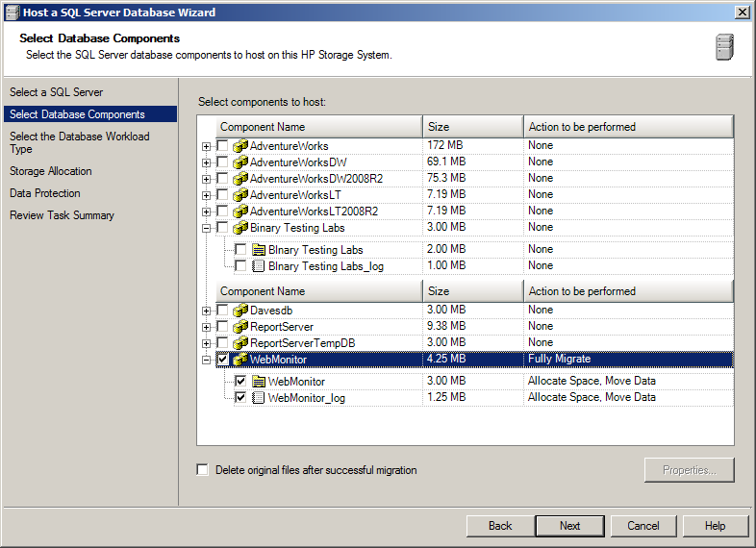The height and width of the screenshot is (548, 756).
Task: Check the ReportServerTempDB checkbox
Action: point(222,342)
